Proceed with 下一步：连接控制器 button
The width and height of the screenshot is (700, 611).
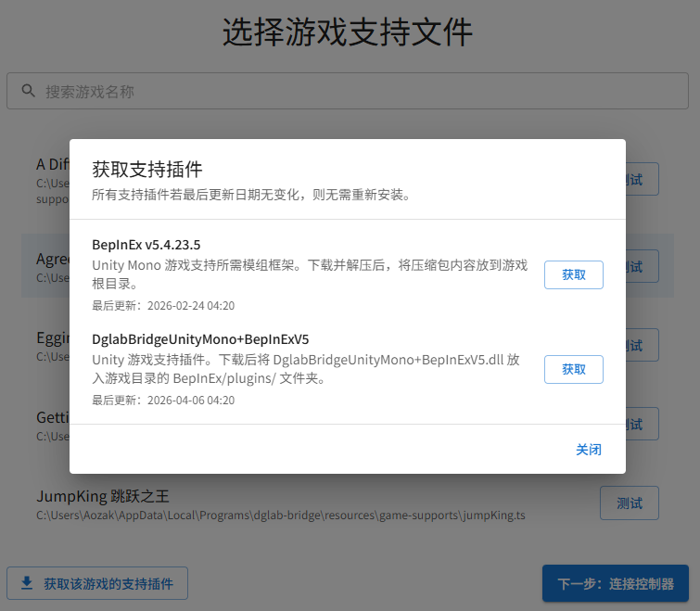click(615, 584)
